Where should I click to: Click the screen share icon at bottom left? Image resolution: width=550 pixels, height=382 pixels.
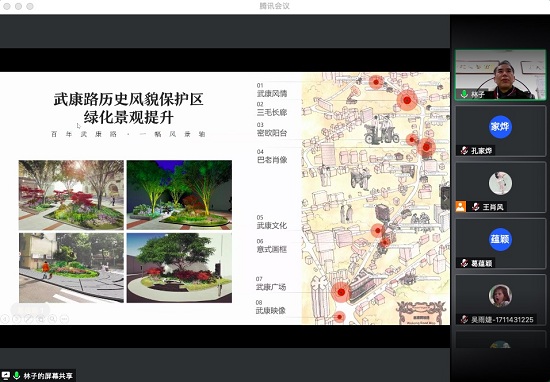tap(6, 375)
